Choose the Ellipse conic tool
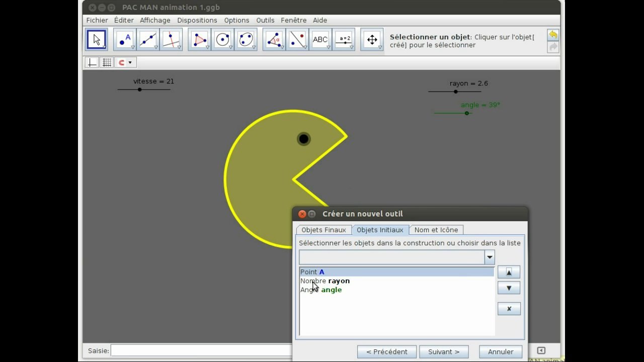This screenshot has width=644, height=362. 246,40
